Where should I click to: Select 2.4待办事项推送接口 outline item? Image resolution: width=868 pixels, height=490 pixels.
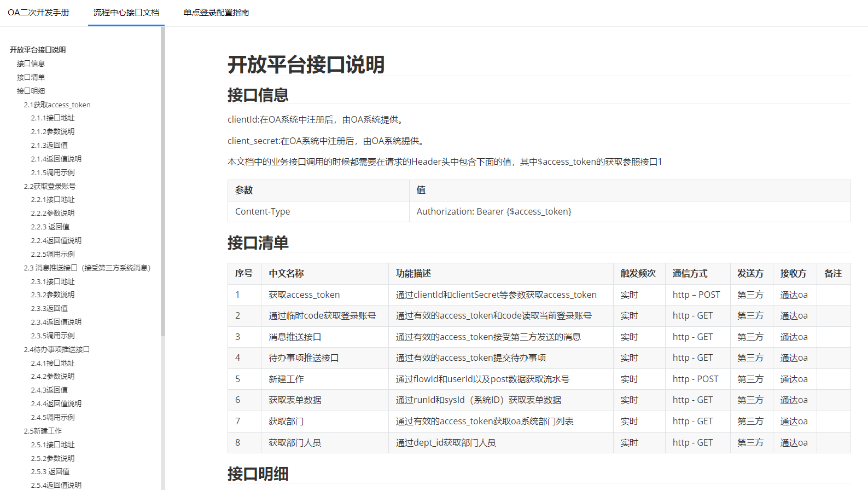click(x=56, y=349)
